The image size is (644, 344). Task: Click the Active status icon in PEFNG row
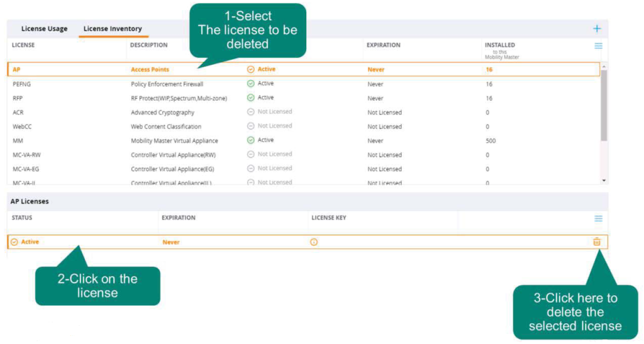(251, 84)
